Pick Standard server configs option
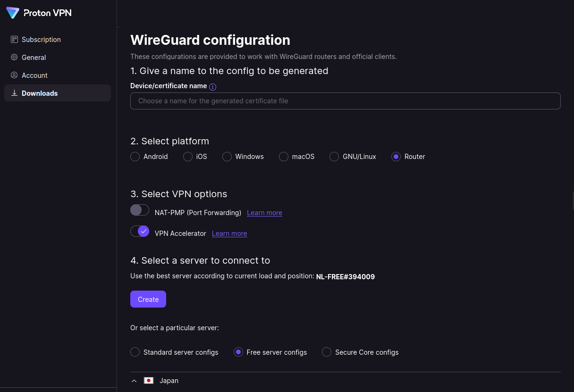This screenshot has width=574, height=392. (x=135, y=352)
